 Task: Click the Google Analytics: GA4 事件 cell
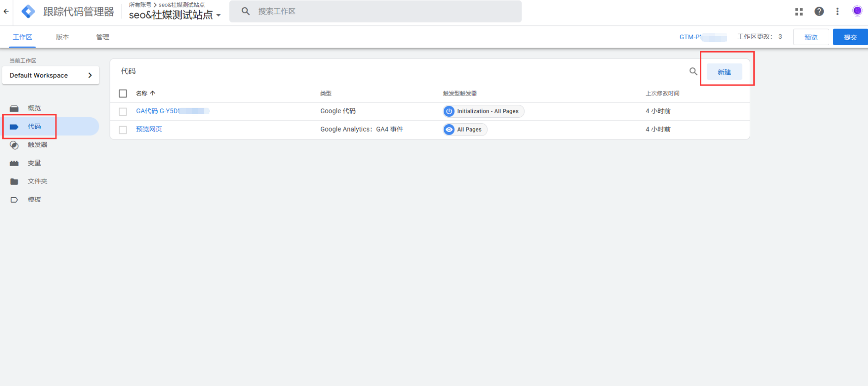(x=361, y=129)
